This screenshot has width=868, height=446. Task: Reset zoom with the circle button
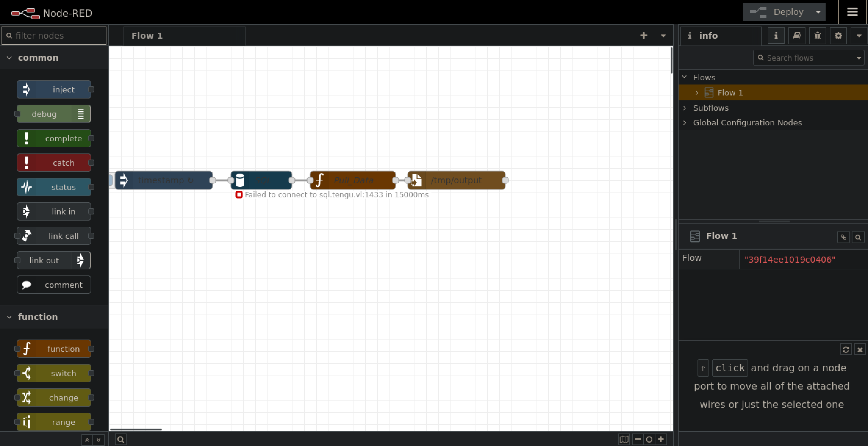[649, 439]
